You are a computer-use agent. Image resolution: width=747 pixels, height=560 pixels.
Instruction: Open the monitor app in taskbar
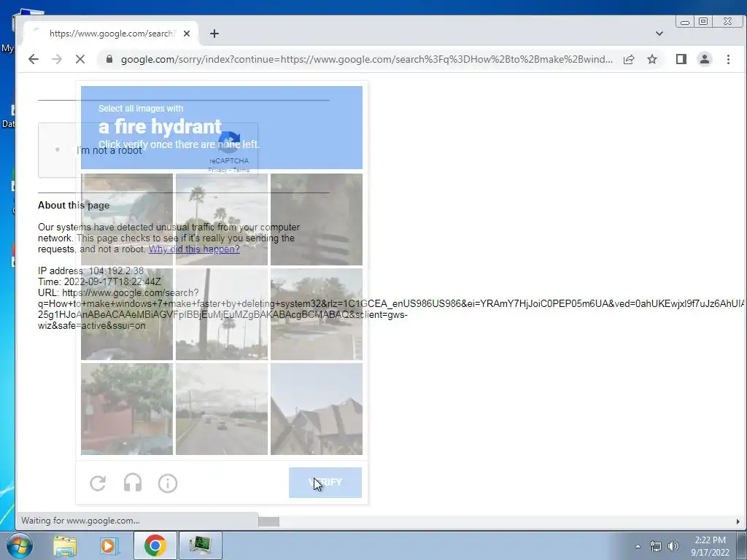[200, 545]
